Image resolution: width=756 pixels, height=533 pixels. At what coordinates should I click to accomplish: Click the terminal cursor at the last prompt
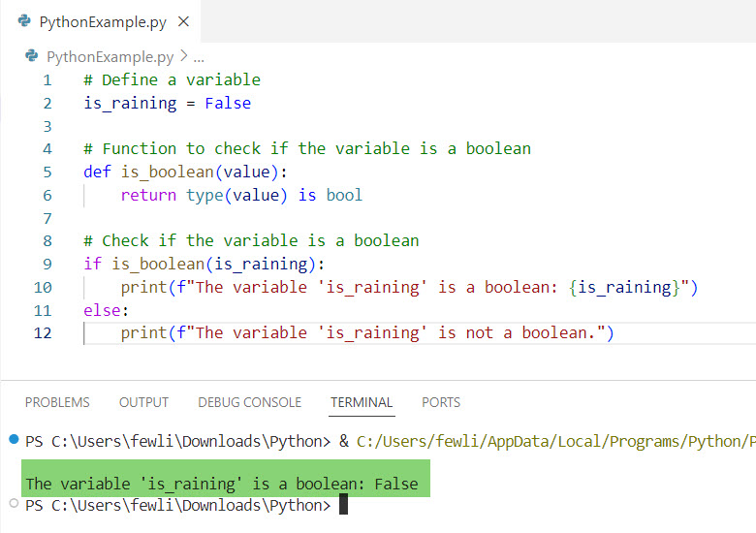[x=343, y=504]
